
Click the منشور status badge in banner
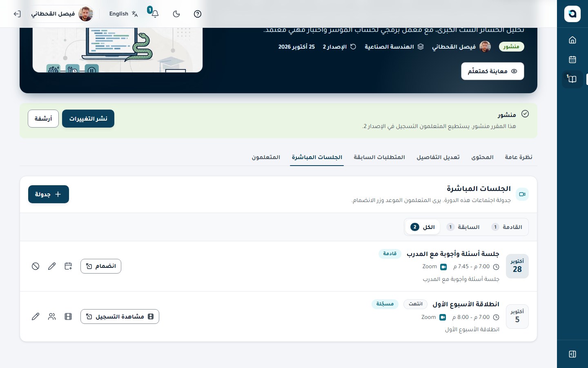511,47
